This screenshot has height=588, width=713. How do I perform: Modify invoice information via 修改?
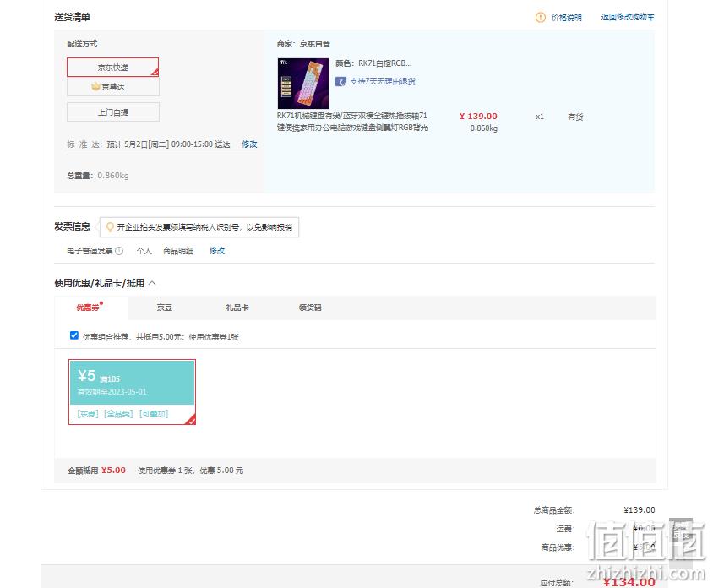pos(217,251)
